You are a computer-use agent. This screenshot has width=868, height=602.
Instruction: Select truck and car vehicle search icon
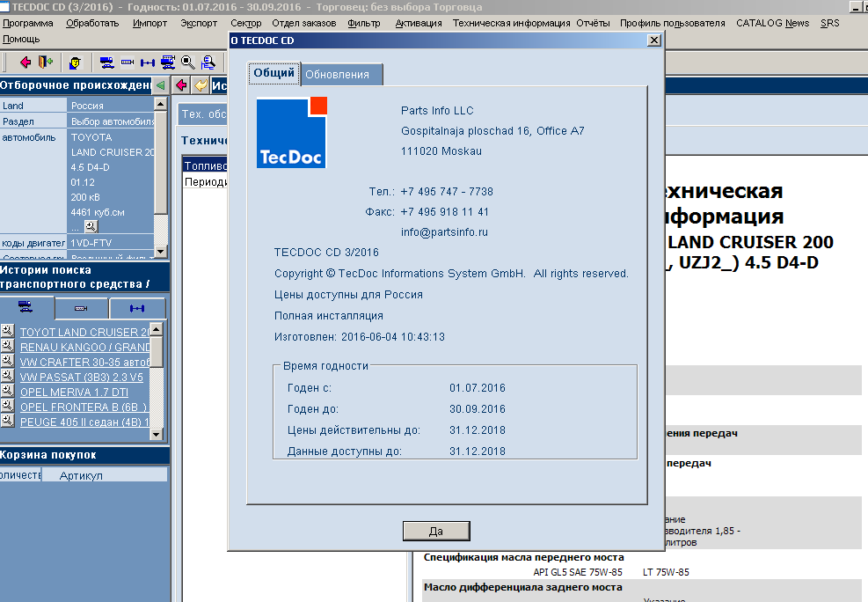(x=106, y=62)
